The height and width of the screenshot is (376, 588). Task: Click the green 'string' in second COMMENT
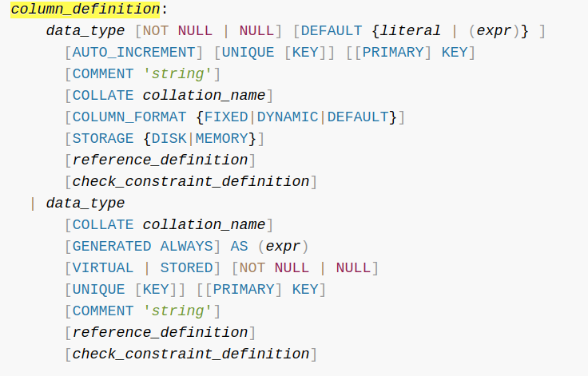(x=177, y=311)
